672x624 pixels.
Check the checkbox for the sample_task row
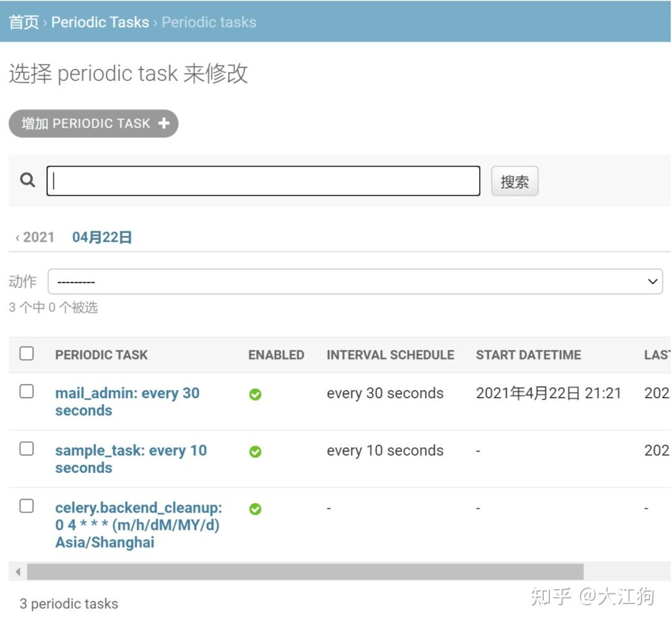pos(26,449)
